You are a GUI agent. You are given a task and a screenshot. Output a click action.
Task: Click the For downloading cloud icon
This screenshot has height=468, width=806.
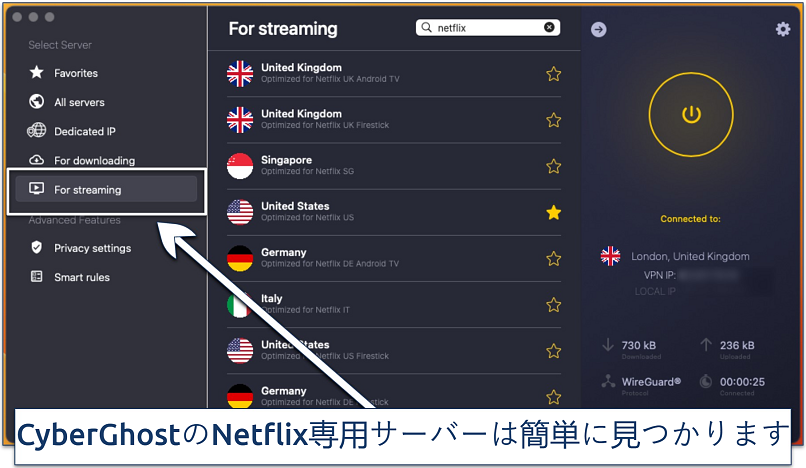(36, 160)
